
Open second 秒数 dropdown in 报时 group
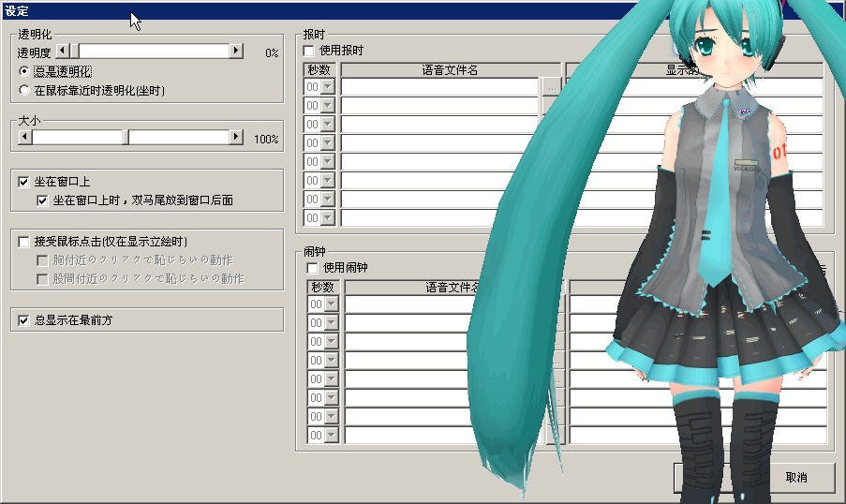click(x=328, y=106)
